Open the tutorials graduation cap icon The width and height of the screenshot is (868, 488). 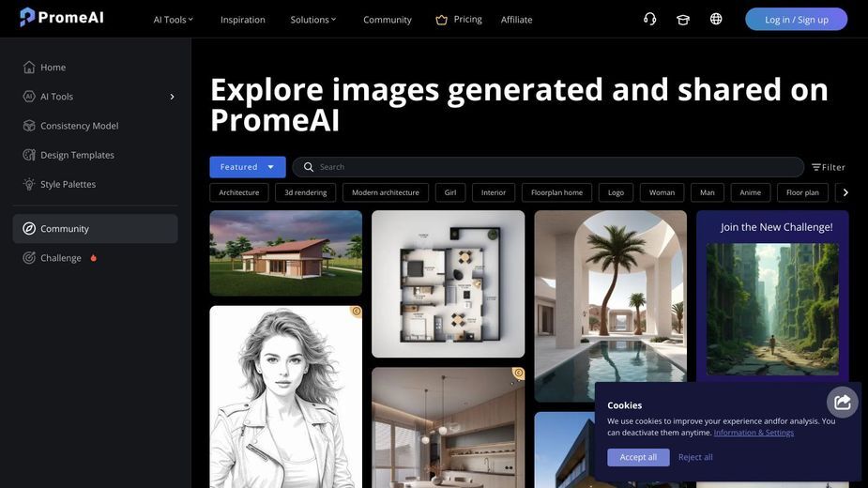coord(683,20)
